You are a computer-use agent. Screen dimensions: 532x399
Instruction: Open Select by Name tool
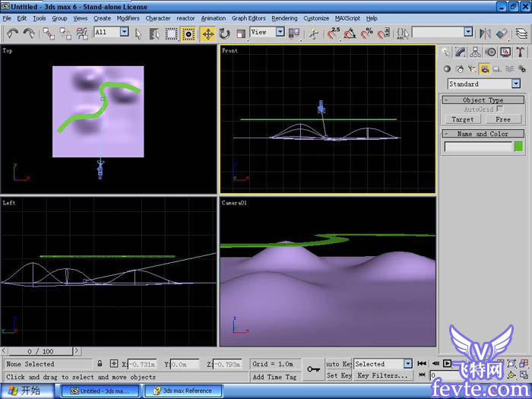(x=155, y=33)
